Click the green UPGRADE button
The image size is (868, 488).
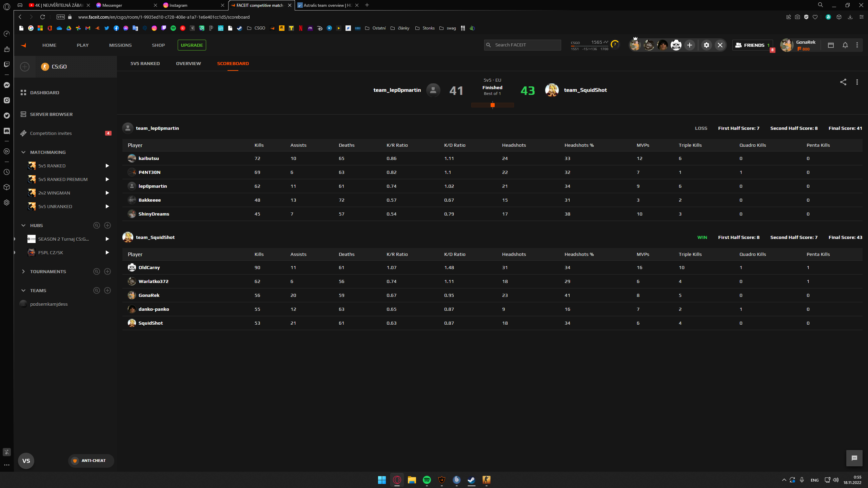[x=192, y=45]
